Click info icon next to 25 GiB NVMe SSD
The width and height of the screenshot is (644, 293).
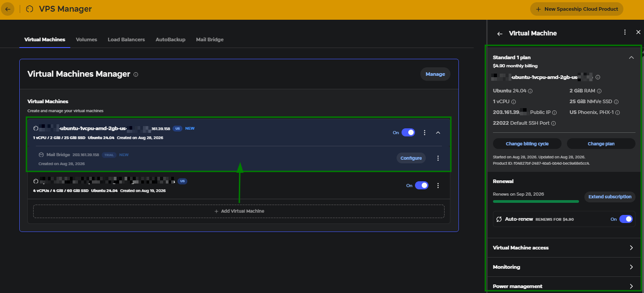(x=616, y=102)
